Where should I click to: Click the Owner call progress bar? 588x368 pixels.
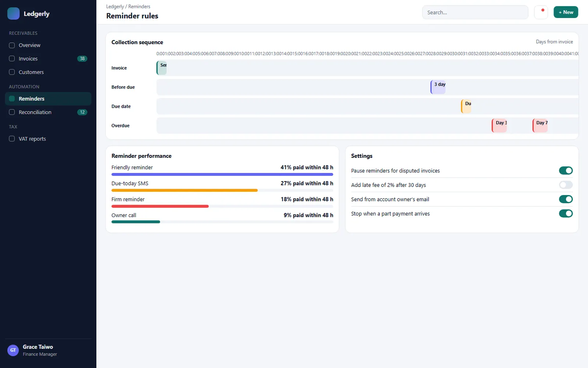coord(222,222)
